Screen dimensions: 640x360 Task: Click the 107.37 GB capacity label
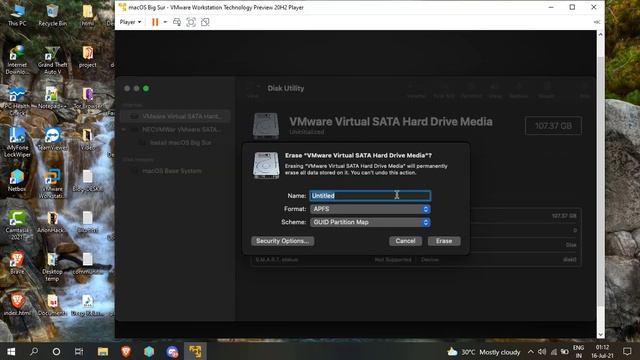tap(553, 126)
